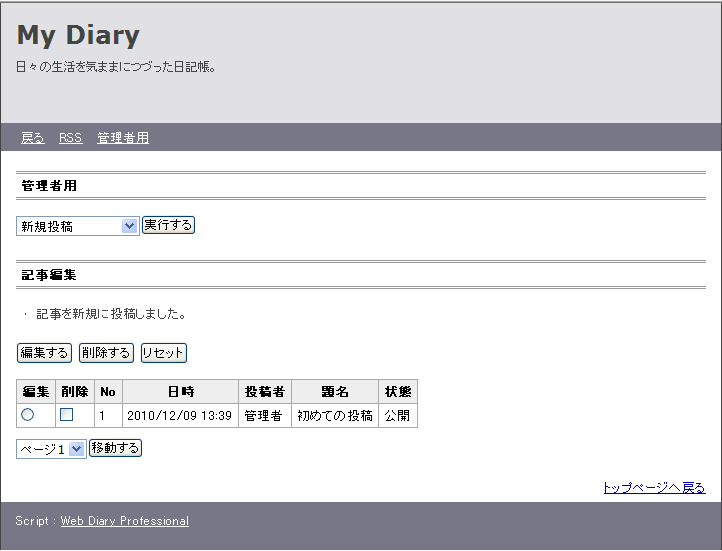722x551 pixels.
Task: Click the 2010/12/09 13:39 date cell
Action: coord(179,415)
